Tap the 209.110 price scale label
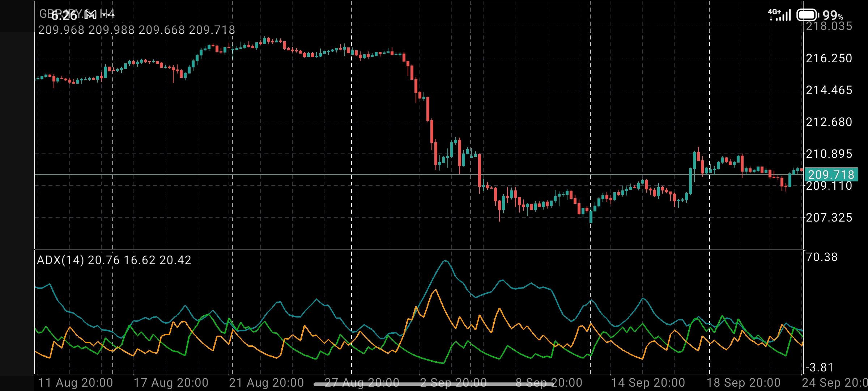This screenshot has width=868, height=391. pyautogui.click(x=829, y=186)
